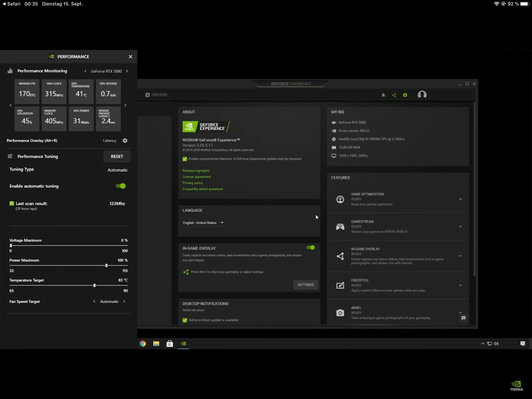Open the Drivers tab

(156, 95)
